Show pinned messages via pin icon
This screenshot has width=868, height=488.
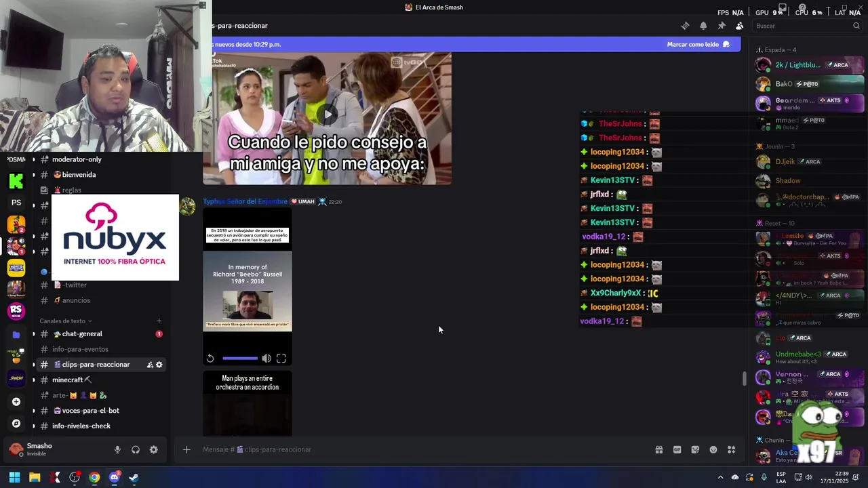[x=722, y=26]
